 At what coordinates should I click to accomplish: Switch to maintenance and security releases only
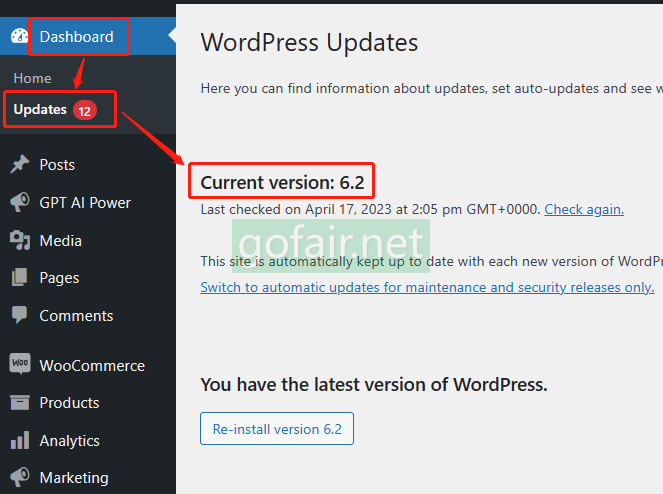(x=427, y=288)
